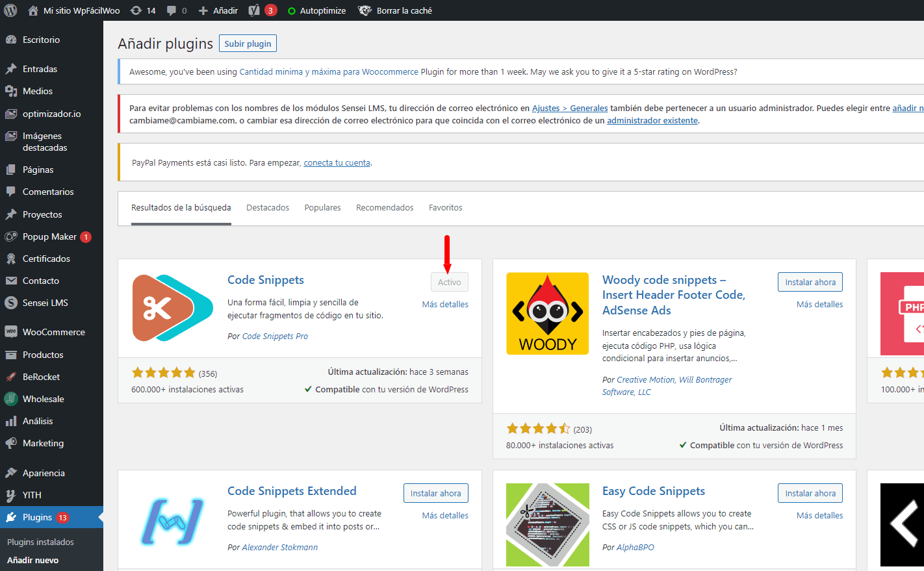Open author link AlphaBPO
Image resolution: width=924 pixels, height=571 pixels.
(x=635, y=547)
